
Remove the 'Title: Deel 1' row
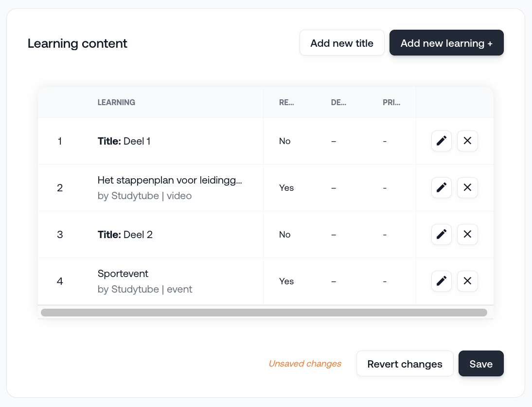point(467,141)
